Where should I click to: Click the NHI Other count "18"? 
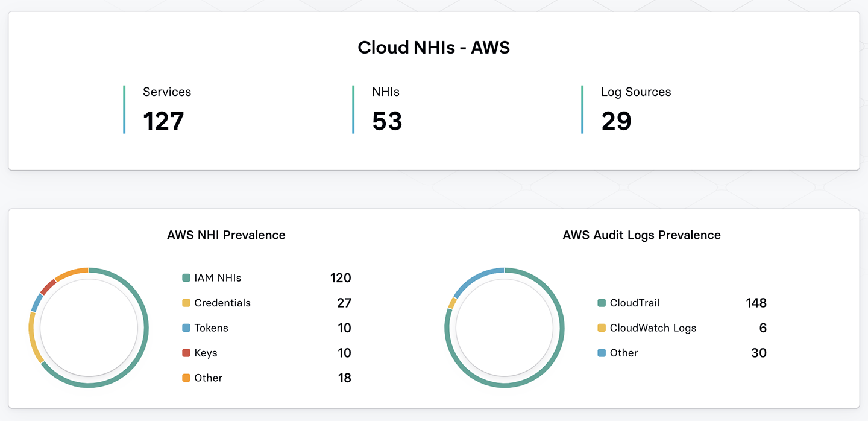point(344,378)
